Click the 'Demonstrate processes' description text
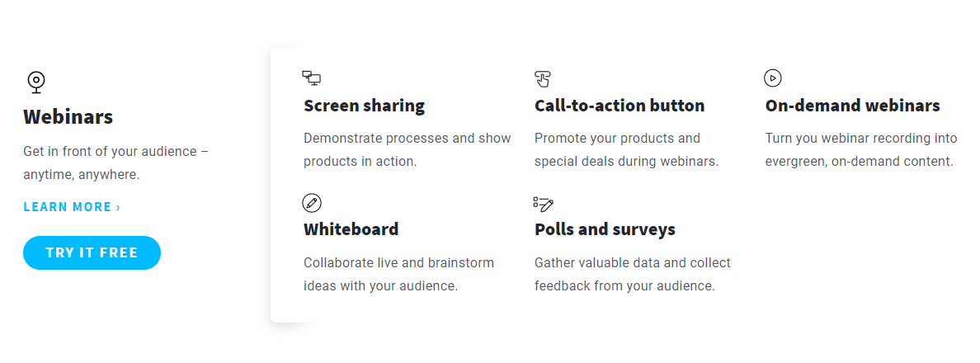The image size is (980, 363). click(x=408, y=149)
